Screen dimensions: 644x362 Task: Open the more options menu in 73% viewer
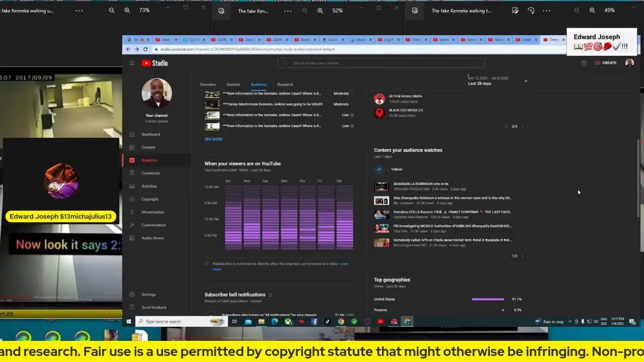79,11
